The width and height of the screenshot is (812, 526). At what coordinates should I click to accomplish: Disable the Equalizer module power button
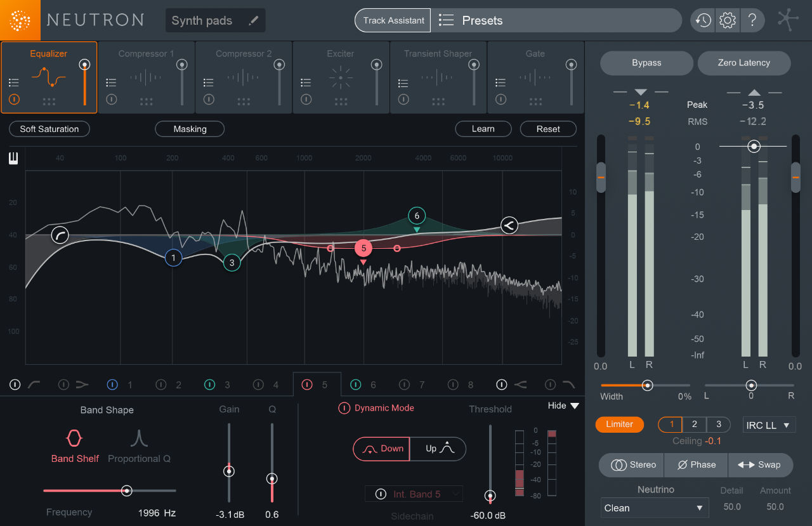(x=14, y=99)
